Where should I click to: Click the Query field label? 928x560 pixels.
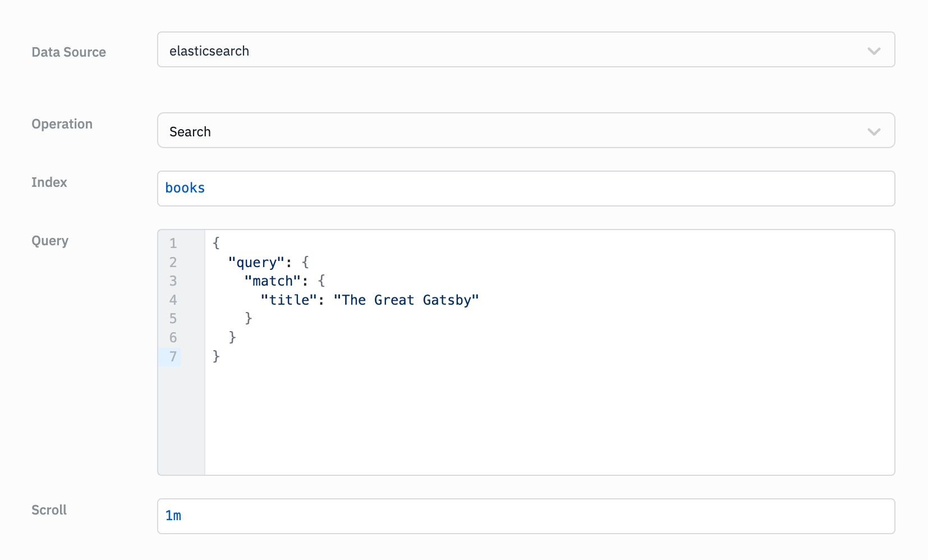(50, 241)
